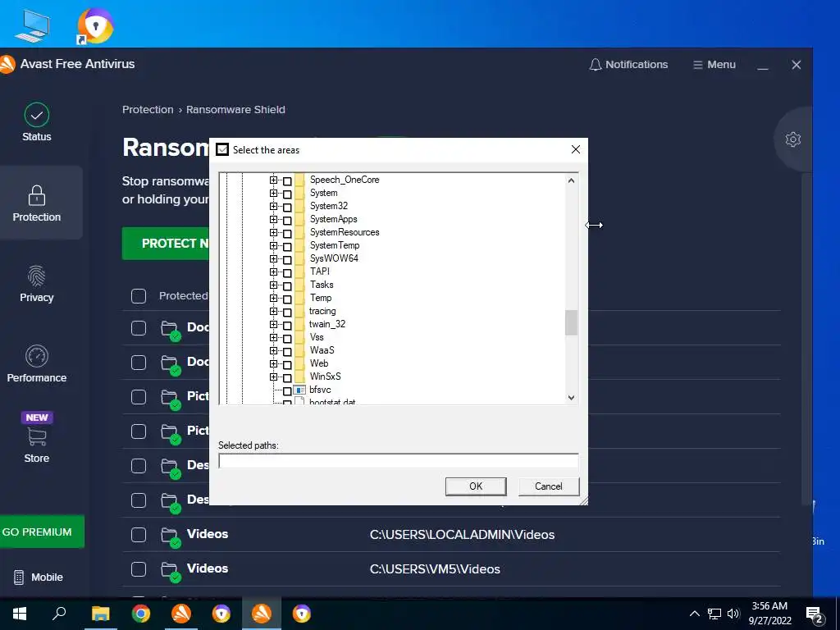Open the Store shopping cart section

(36, 438)
